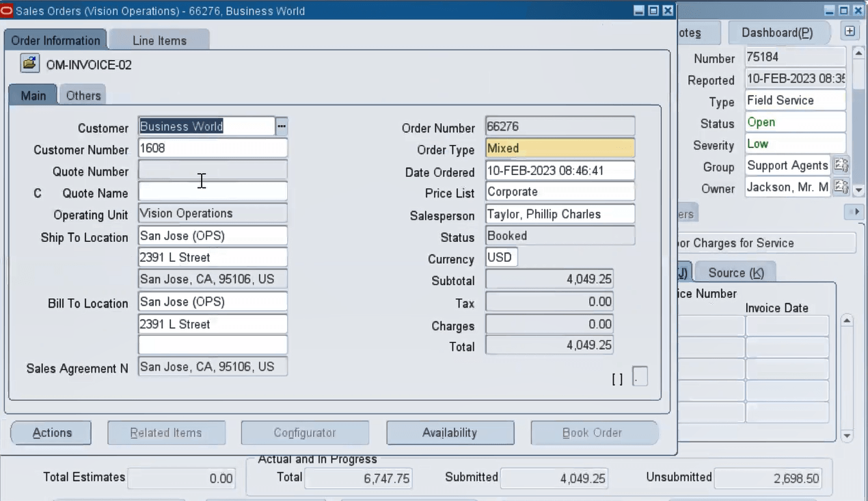This screenshot has height=501, width=868.
Task: Click the Currency field USD
Action: (x=502, y=258)
